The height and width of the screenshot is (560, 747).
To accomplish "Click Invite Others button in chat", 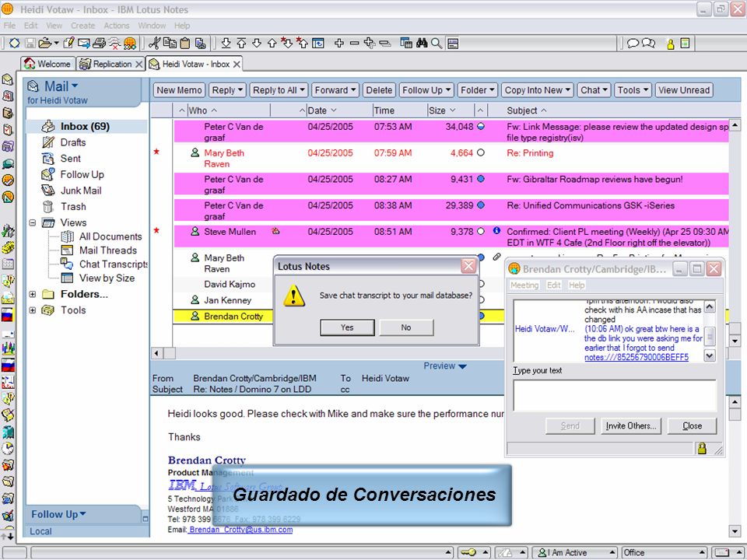I will click(x=631, y=425).
